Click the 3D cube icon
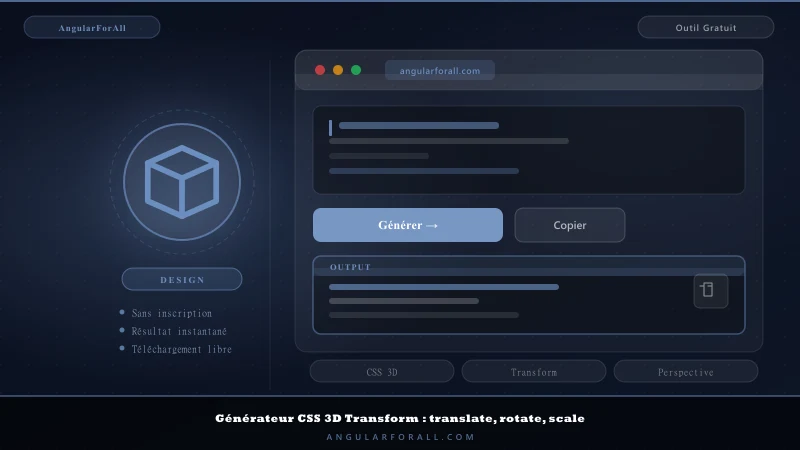The image size is (800, 450). click(182, 182)
